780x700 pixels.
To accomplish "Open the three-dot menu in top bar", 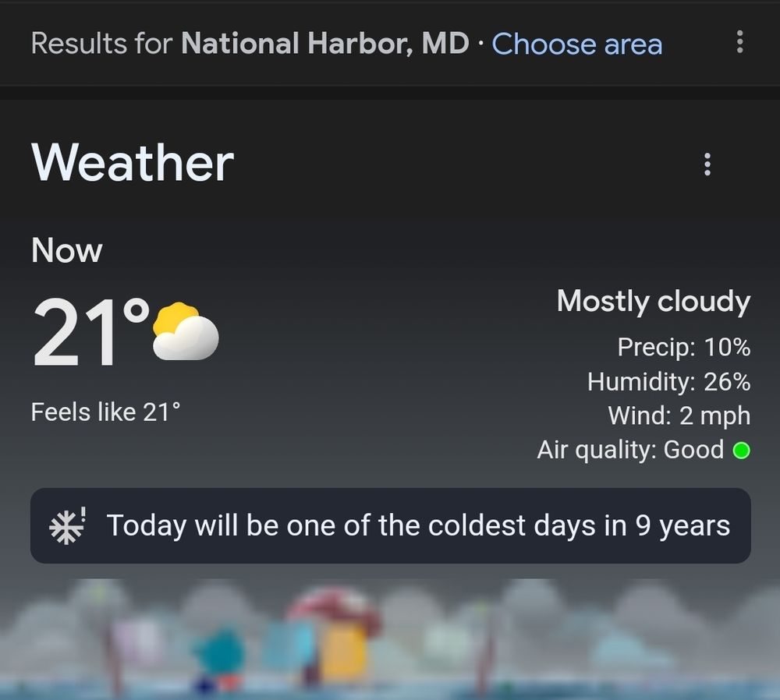I will (739, 44).
